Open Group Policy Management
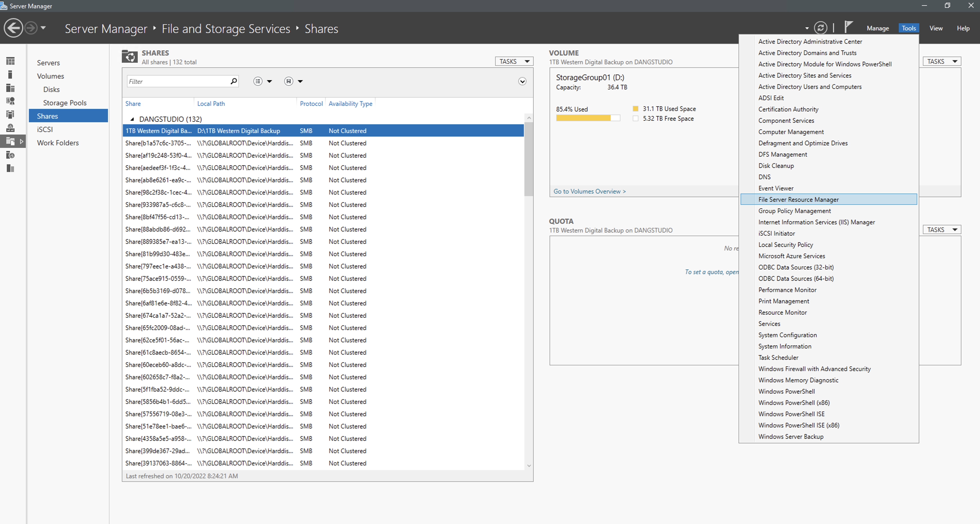980x524 pixels. click(x=828, y=211)
